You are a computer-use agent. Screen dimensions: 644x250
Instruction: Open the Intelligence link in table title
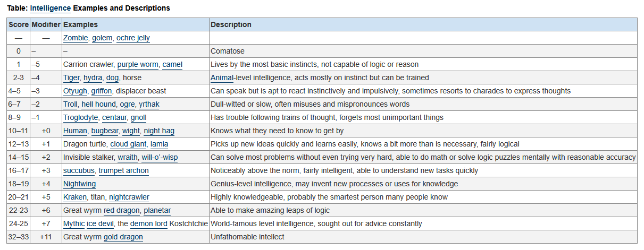(x=50, y=8)
